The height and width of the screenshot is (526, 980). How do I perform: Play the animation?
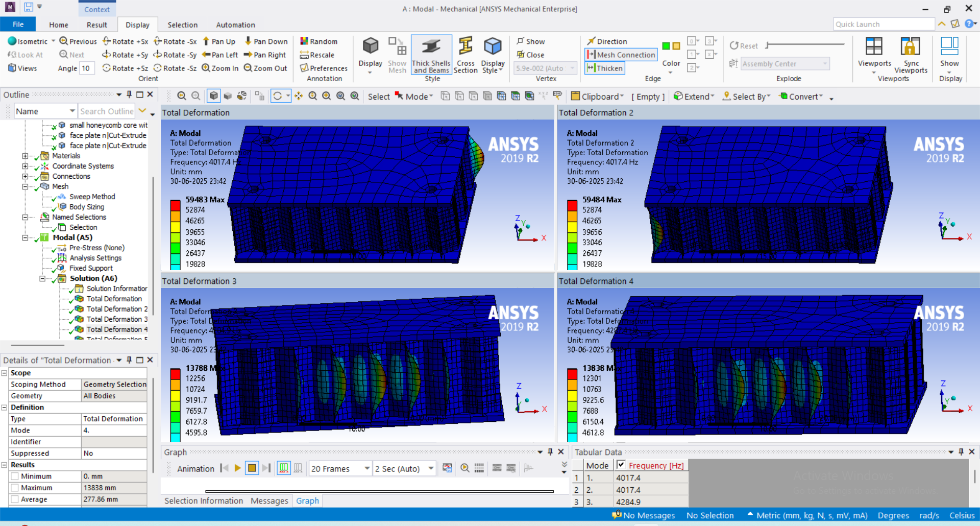tap(237, 468)
